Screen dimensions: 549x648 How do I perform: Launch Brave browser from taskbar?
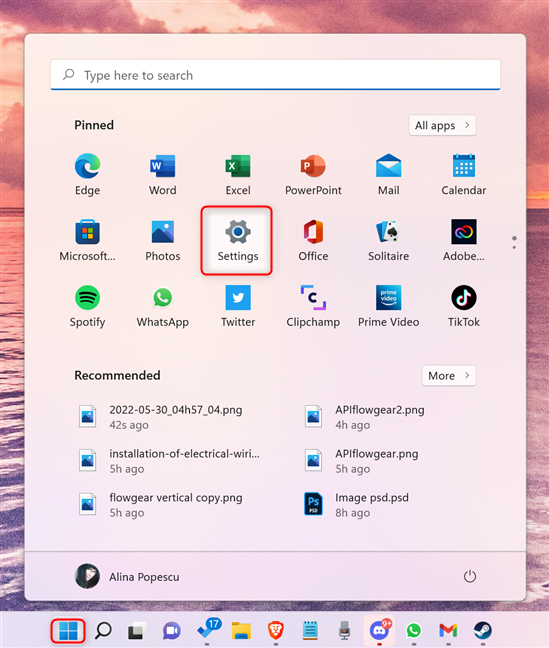click(x=276, y=631)
